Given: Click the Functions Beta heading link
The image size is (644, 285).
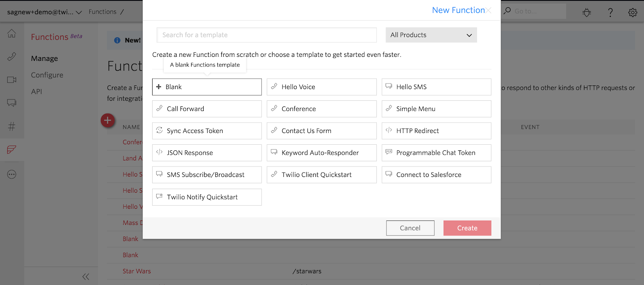Looking at the screenshot, I should pos(56,37).
